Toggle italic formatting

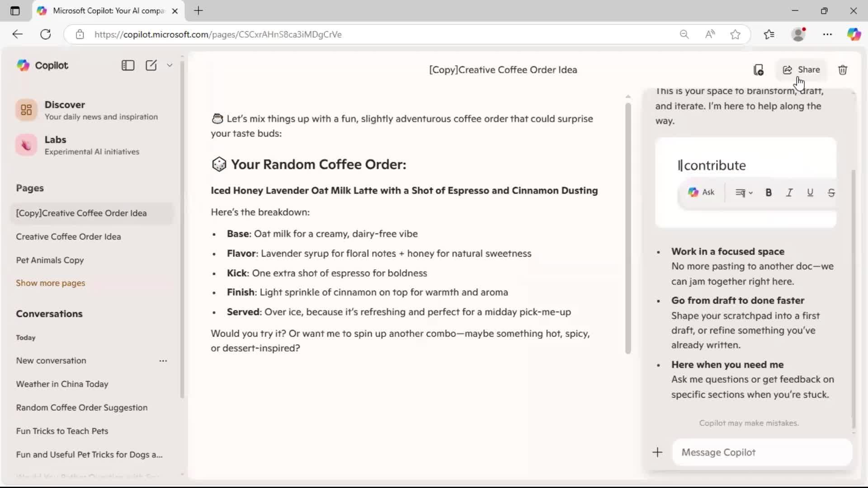click(789, 192)
